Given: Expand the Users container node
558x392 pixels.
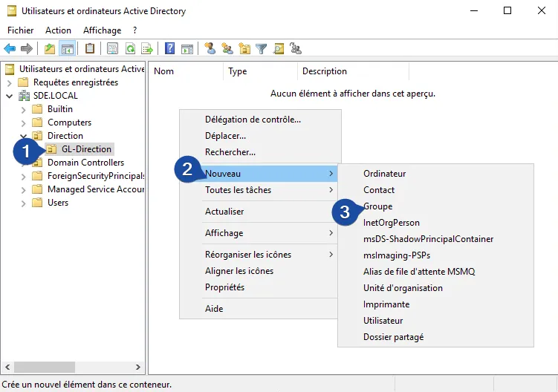Looking at the screenshot, I should (24, 203).
